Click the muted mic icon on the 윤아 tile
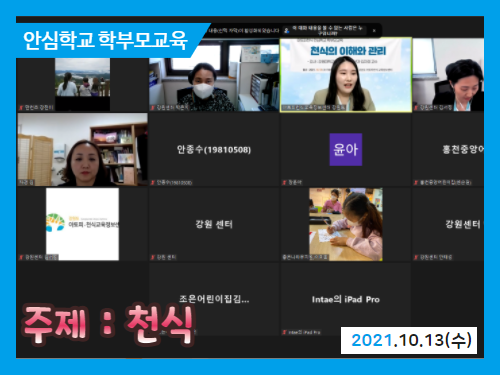The width and height of the screenshot is (500, 375). point(284,182)
